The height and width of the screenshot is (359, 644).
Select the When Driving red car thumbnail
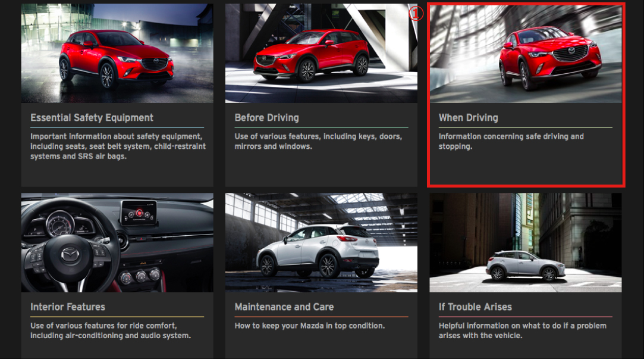pos(526,54)
